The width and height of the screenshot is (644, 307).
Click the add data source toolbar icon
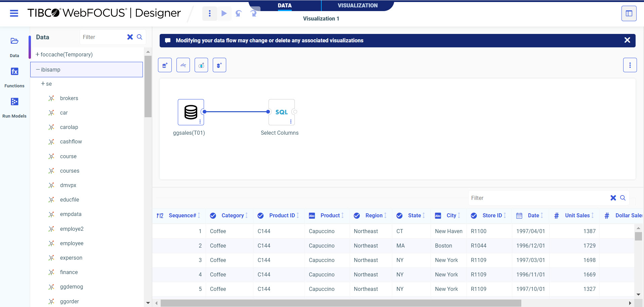pyautogui.click(x=165, y=65)
